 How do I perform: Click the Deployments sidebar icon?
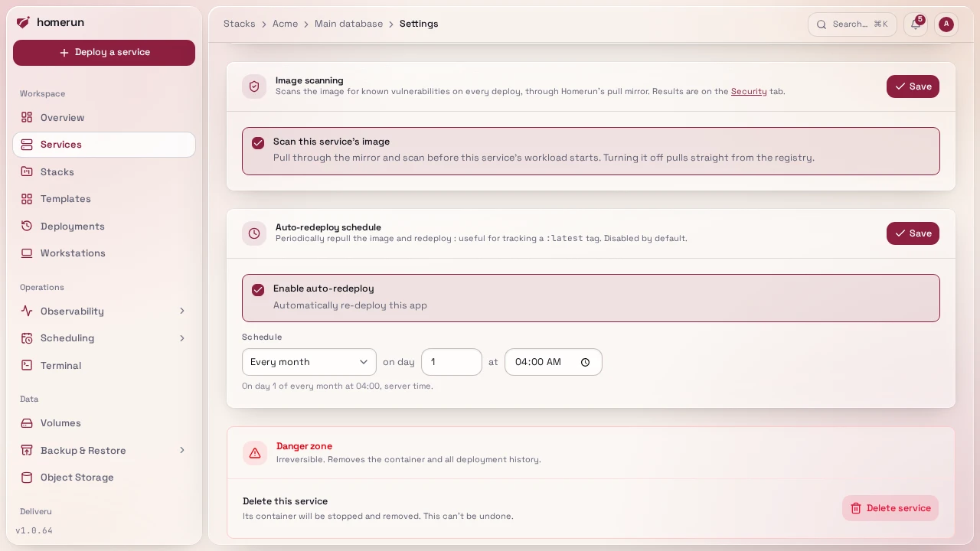(27, 226)
